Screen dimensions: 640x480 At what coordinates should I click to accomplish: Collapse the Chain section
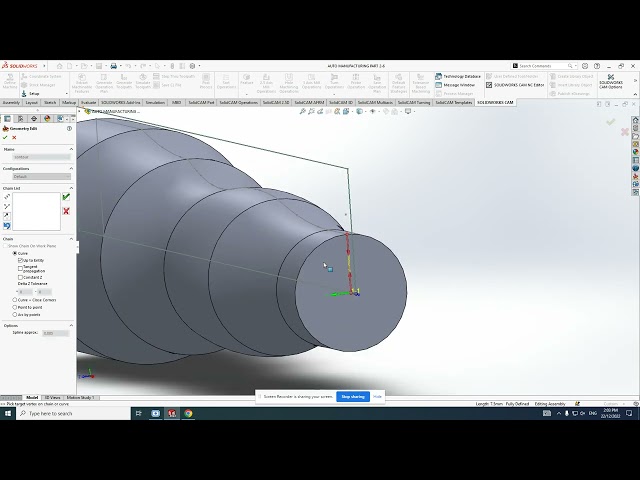[x=71, y=239]
